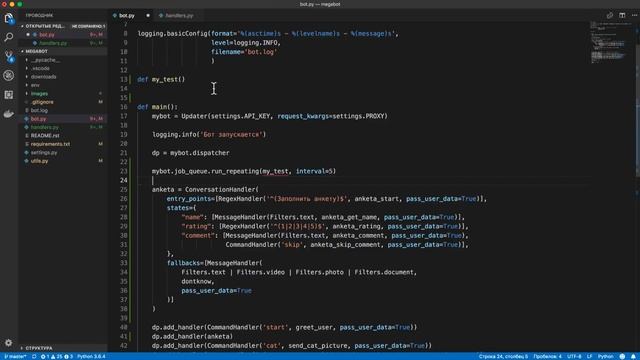Click the Строка 24 cursor position indicator
Viewport: 640px width, 360px height.
(503, 356)
